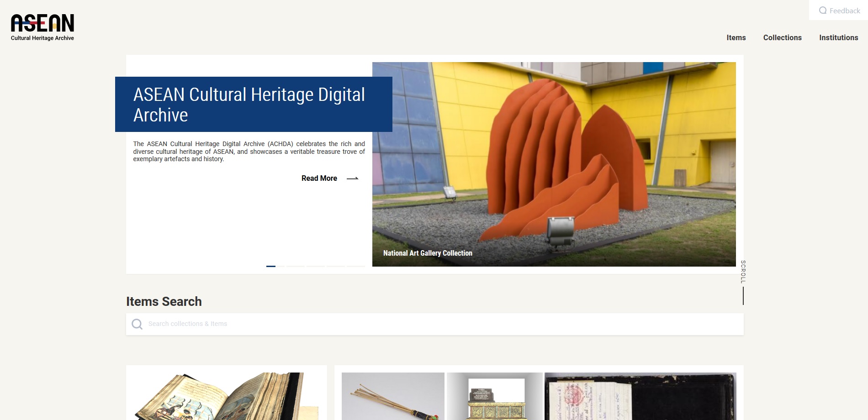The image size is (868, 420).
Task: Open the bundle of sticks thumbnail
Action: [x=393, y=396]
